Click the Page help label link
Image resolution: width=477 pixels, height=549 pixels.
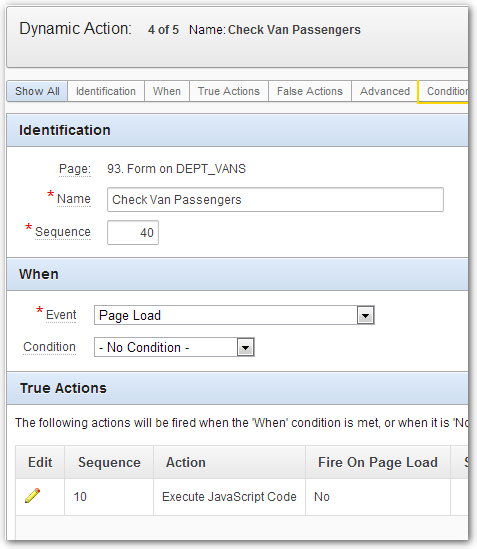[x=75, y=169]
